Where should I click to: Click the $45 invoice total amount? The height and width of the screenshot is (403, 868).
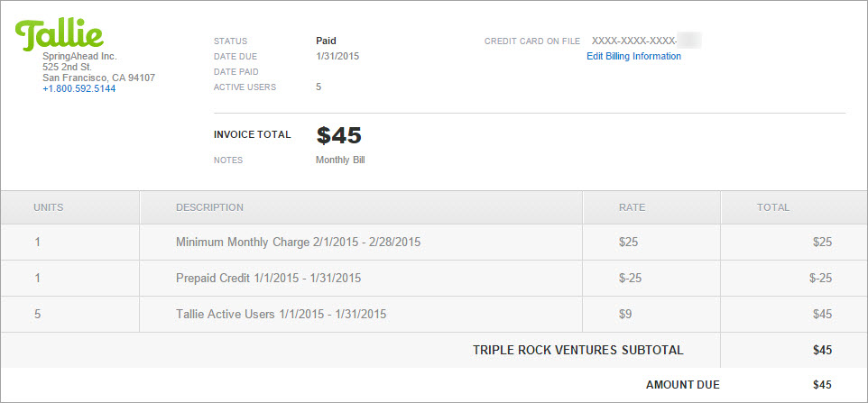338,135
